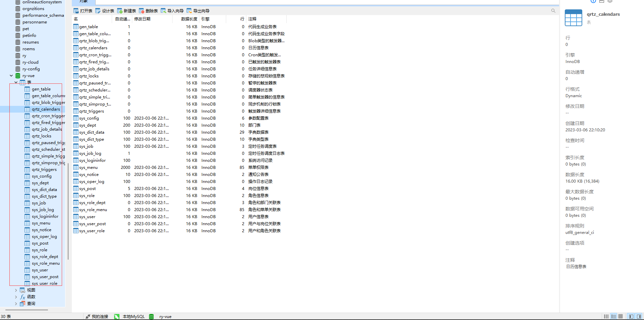Click the 本地MySQL icon in status bar
Screen dimensions: 644x320
[117, 316]
